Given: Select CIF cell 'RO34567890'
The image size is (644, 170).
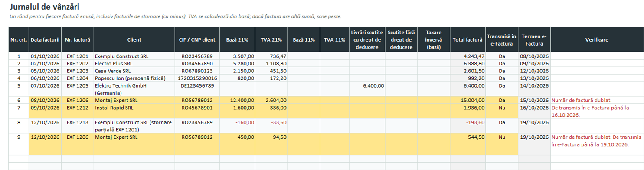Looking at the screenshot, I should 197,63.
